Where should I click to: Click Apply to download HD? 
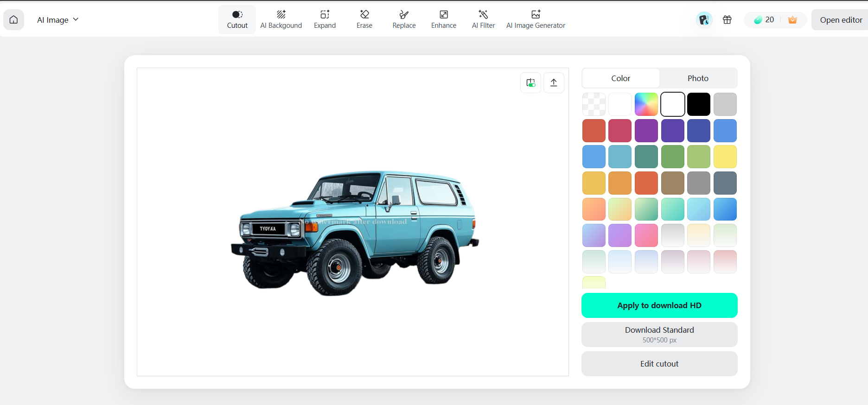[659, 305]
